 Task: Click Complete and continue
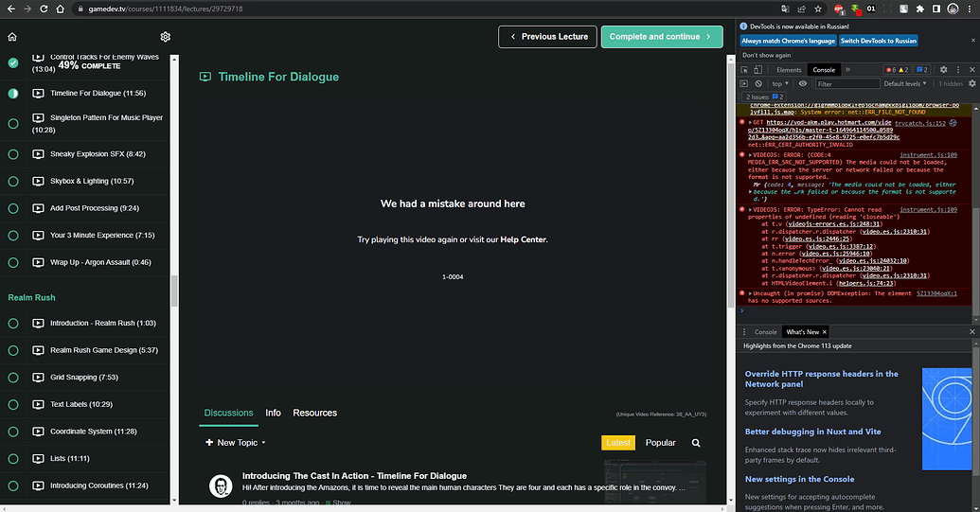[662, 37]
